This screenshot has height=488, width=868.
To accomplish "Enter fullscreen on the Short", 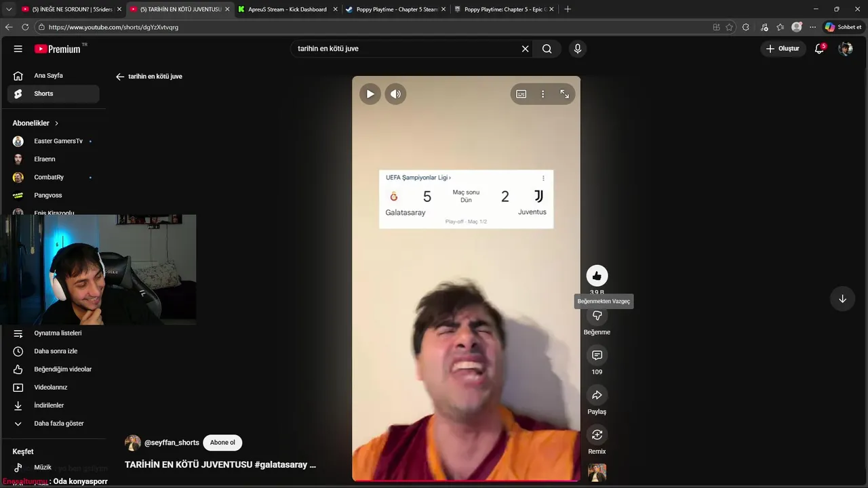I will [x=564, y=94].
